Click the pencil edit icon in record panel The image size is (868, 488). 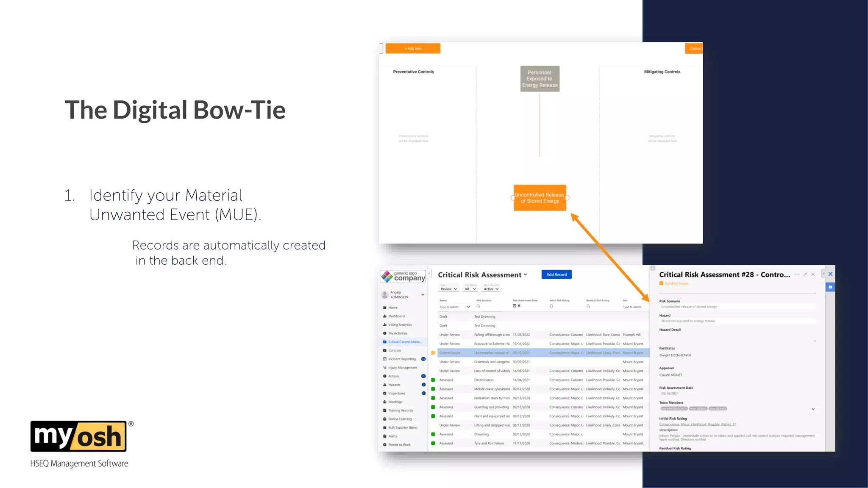click(805, 274)
